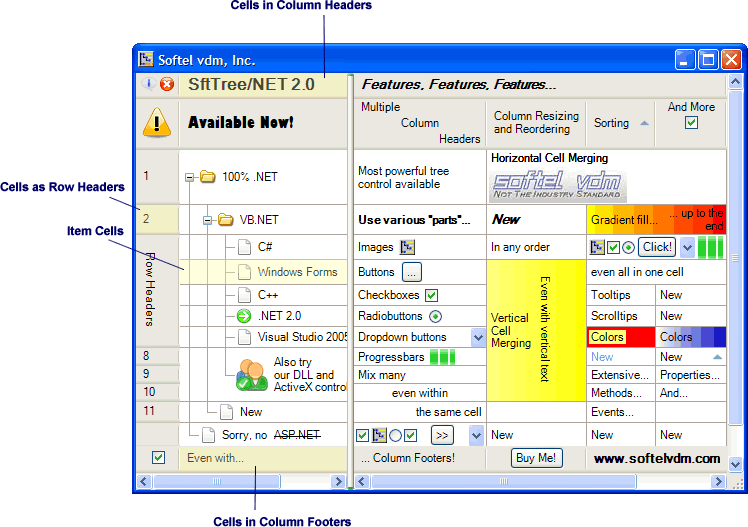
Task: Collapse the 100% .NET tree node
Action: coord(190,178)
